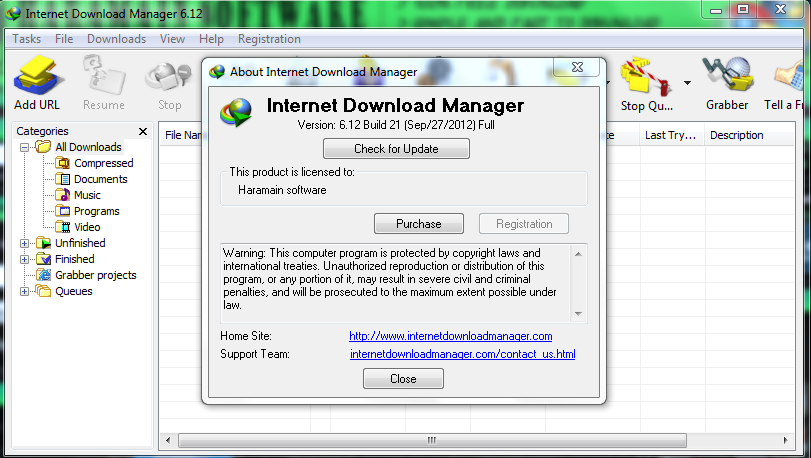Select the Unfinished category
The width and height of the screenshot is (811, 458).
coord(80,243)
